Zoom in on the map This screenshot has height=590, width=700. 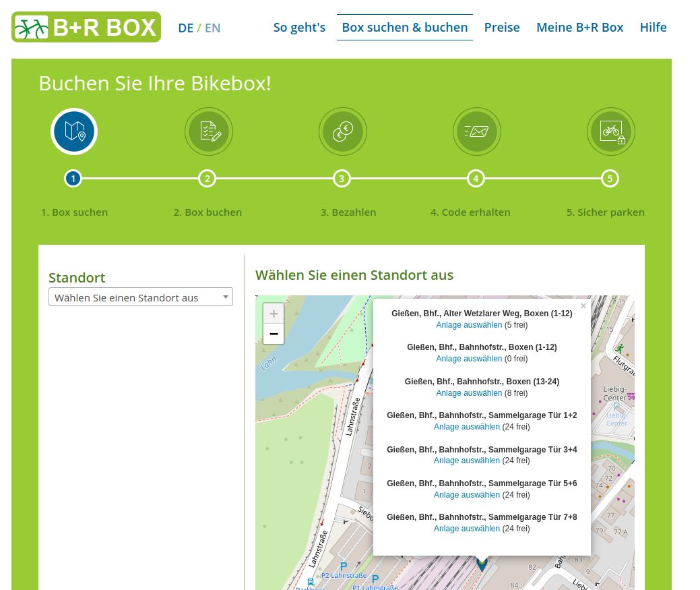[x=274, y=314]
